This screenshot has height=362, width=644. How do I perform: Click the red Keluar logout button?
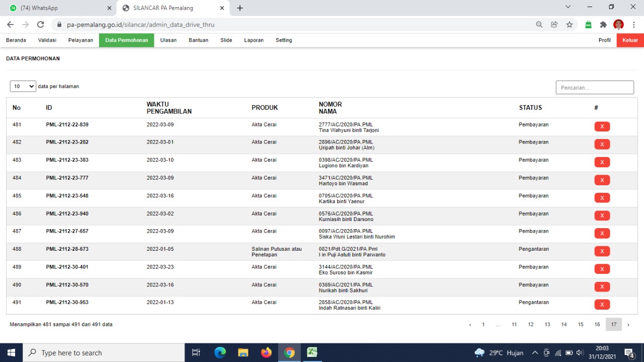630,40
